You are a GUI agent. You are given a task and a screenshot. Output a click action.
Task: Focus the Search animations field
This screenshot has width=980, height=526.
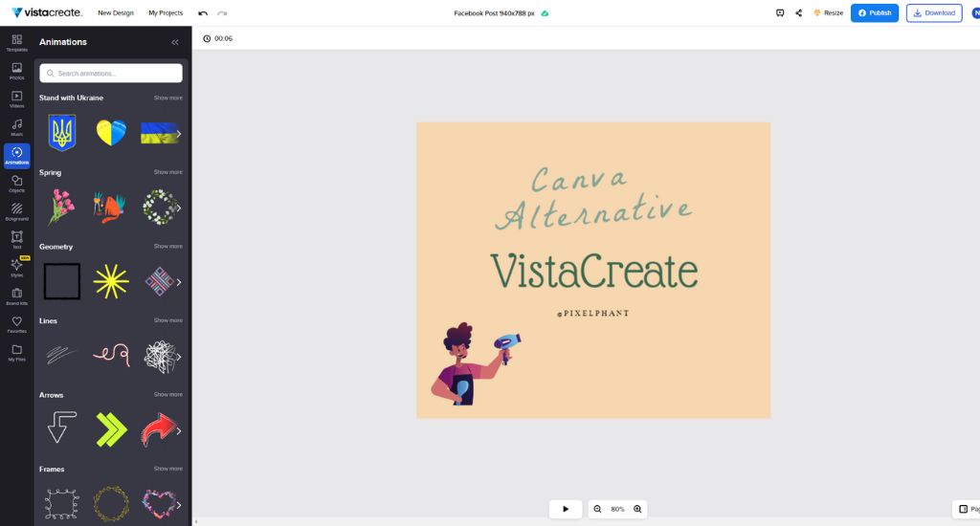tap(111, 73)
